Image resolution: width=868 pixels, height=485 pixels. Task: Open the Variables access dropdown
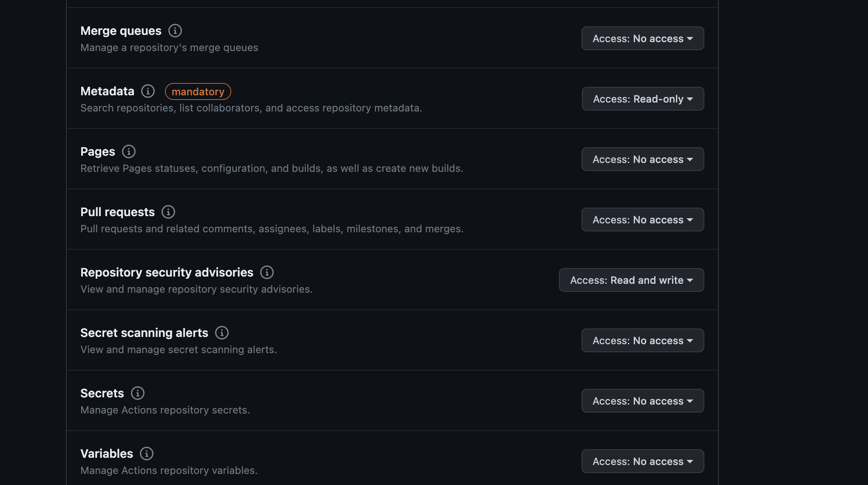click(x=642, y=461)
